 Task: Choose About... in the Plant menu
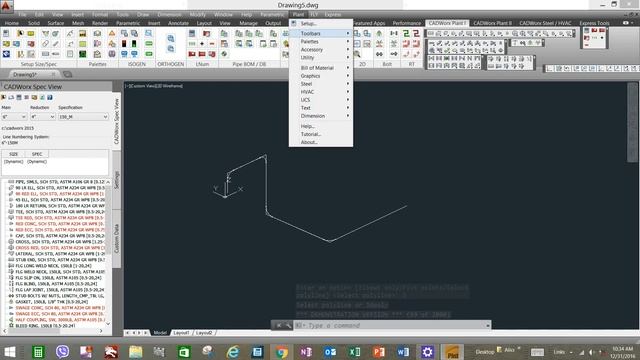coord(321,142)
